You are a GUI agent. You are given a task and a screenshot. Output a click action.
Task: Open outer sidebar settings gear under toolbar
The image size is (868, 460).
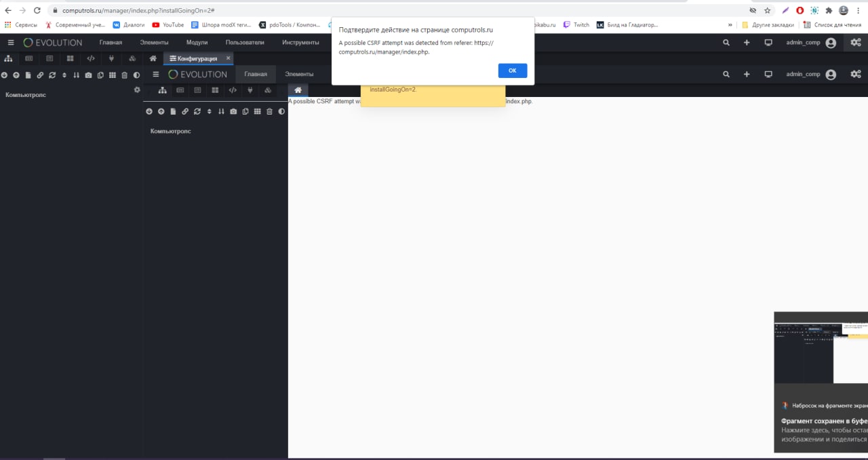tap(137, 90)
